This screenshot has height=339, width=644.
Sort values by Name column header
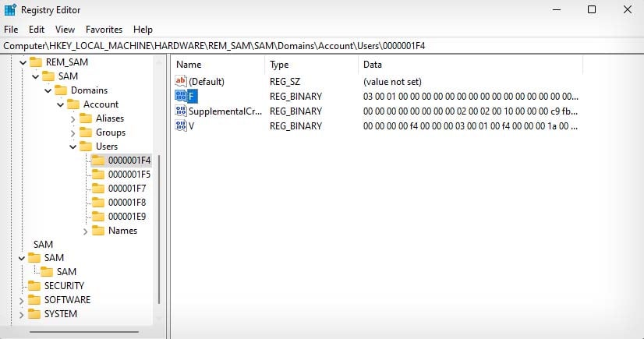(x=218, y=65)
